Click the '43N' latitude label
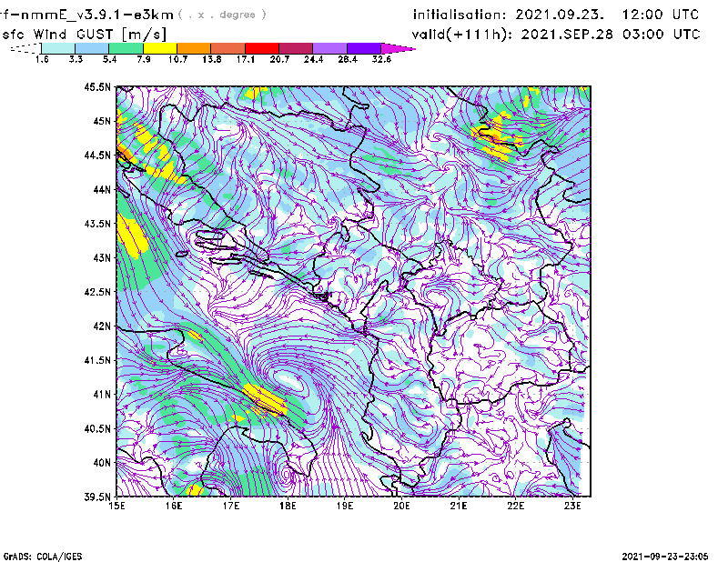The image size is (728, 562). (x=102, y=257)
